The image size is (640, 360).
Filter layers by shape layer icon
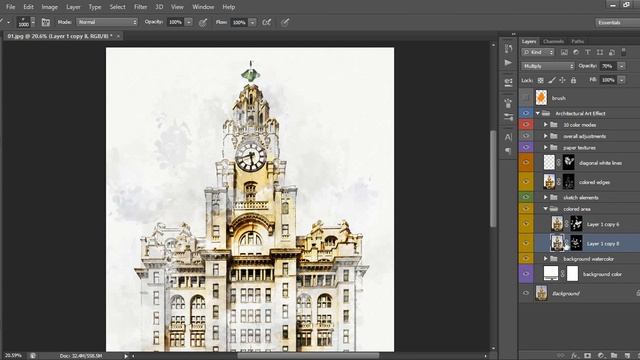[600, 52]
